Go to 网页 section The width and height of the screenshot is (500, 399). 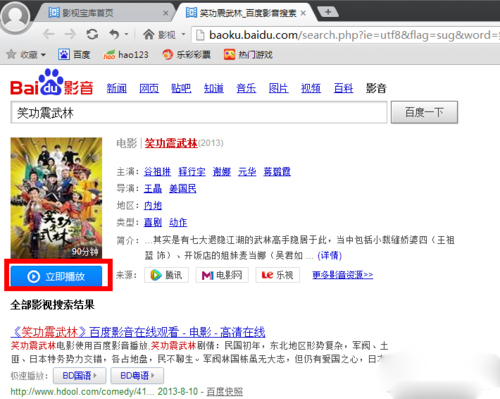149,88
